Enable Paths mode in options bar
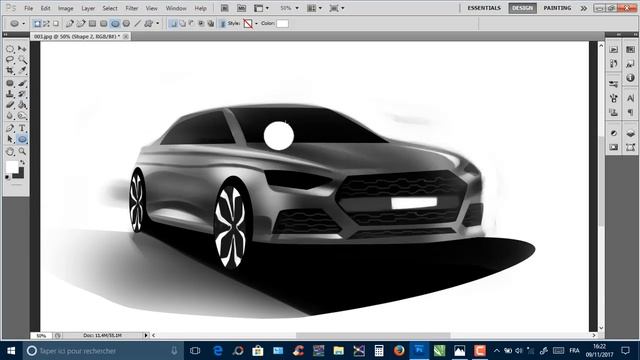This screenshot has height=360, width=640. pyautogui.click(x=47, y=24)
